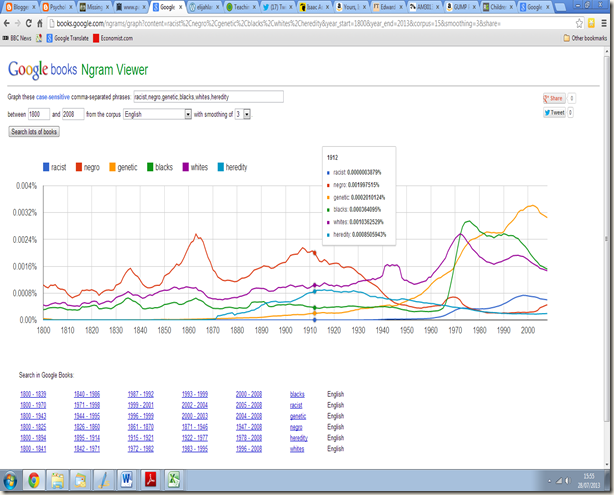Switch to the Edward tab

(388, 7)
